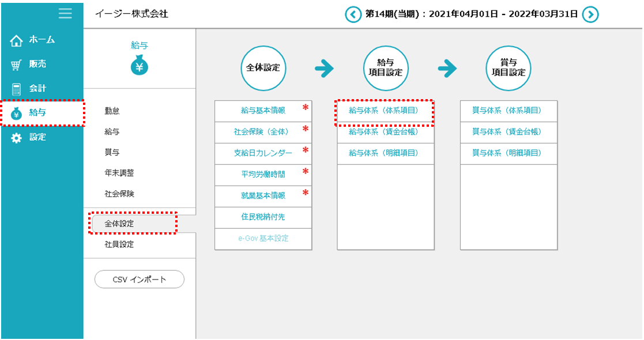Viewport: 644px width, 340px height.
Task: Click the 給与 money bag icon in panel
Action: (139, 66)
